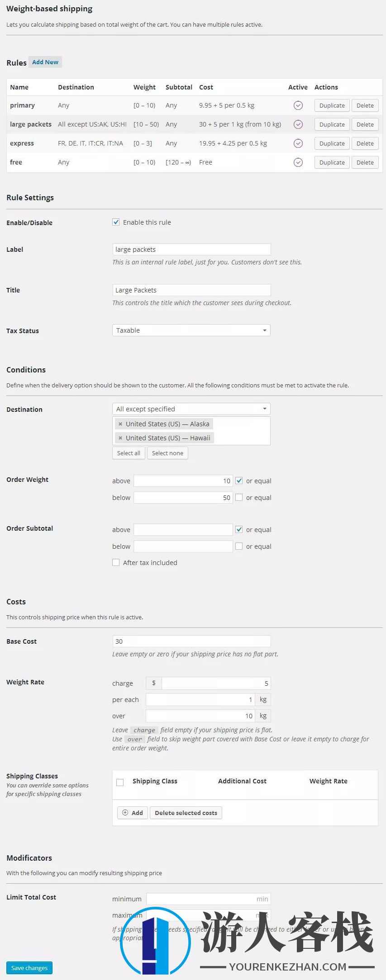Toggle active status of the large packets rule

coord(298,124)
